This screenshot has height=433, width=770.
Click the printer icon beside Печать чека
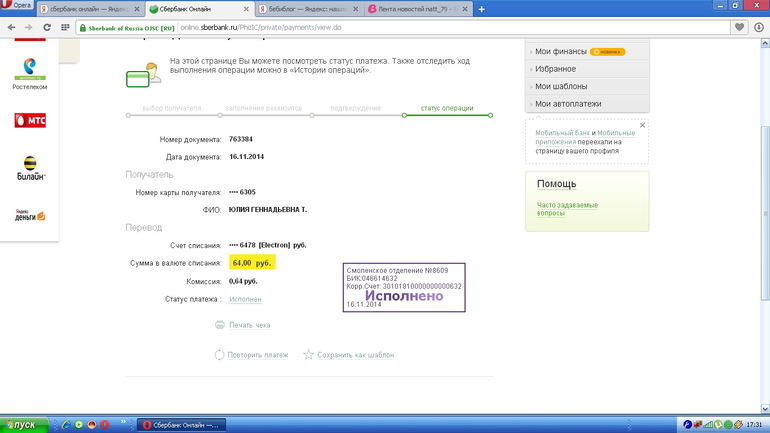220,325
